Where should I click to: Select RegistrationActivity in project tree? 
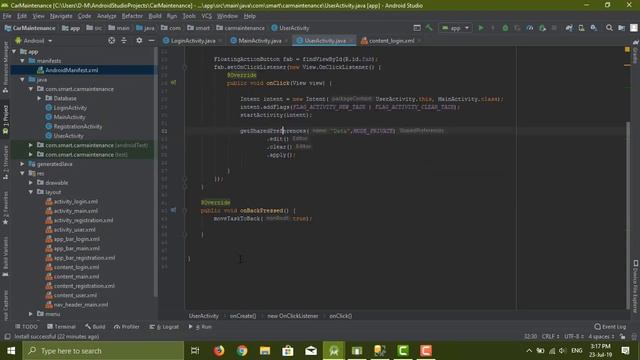[x=78, y=127]
